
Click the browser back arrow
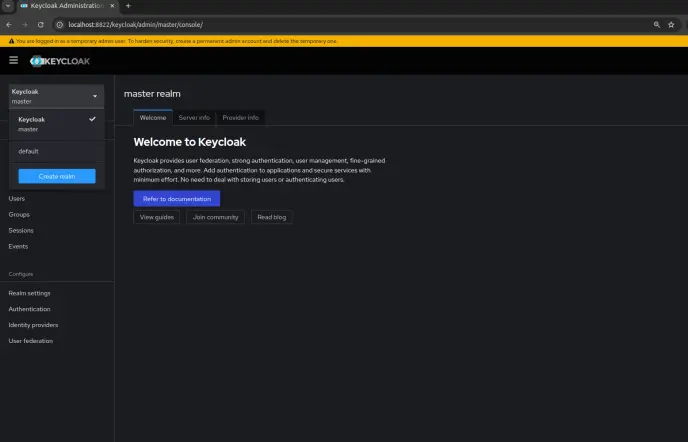(x=9, y=24)
